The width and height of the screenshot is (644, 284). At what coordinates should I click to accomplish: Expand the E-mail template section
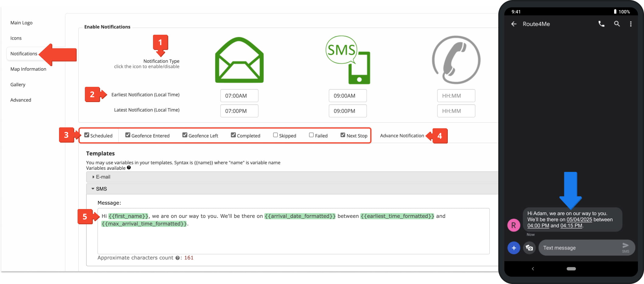[103, 177]
